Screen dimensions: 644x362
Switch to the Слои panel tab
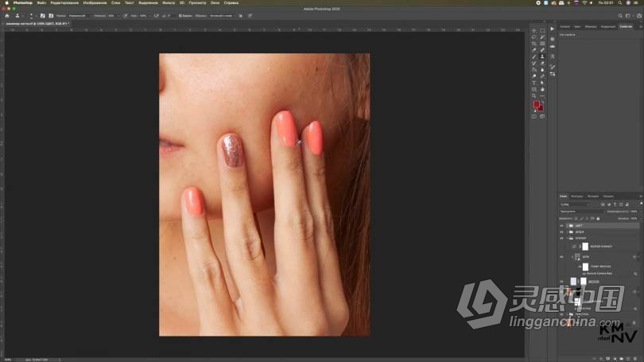point(563,196)
